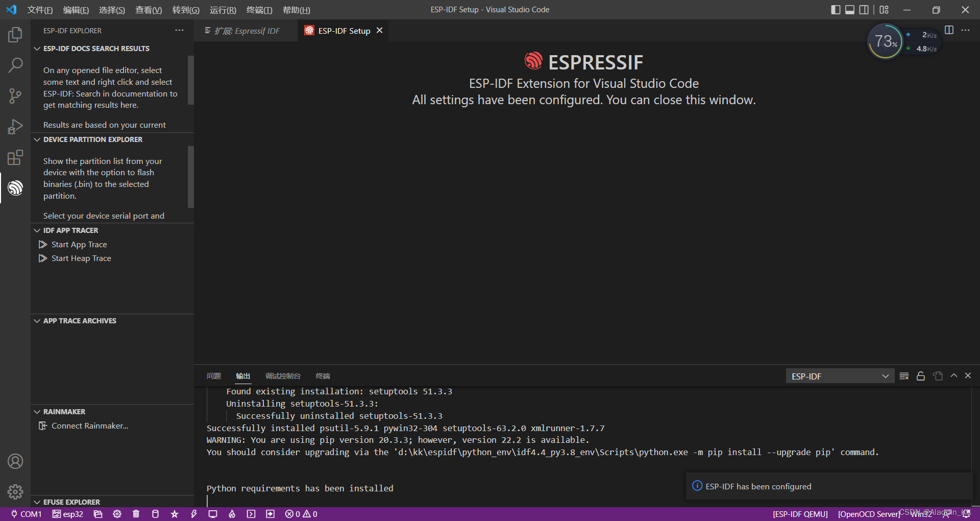Open the 帮助(H) menu
The height and width of the screenshot is (521, 980).
[x=297, y=10]
